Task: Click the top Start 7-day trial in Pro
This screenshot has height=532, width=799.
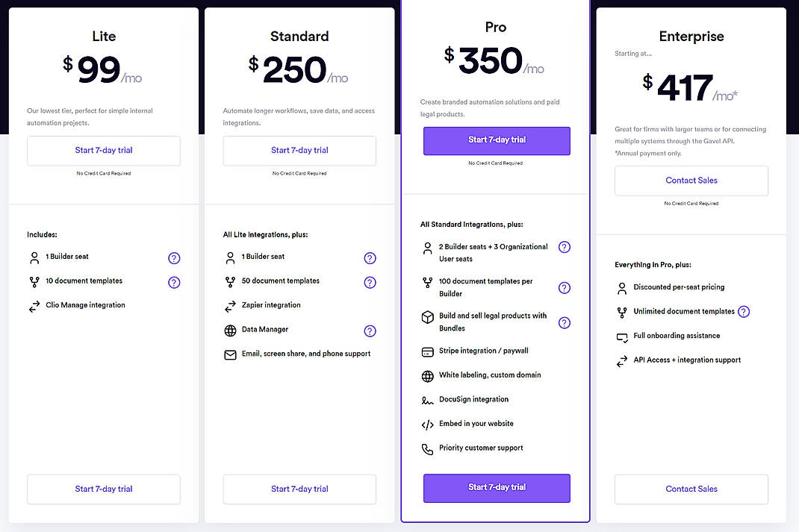Action: point(496,140)
